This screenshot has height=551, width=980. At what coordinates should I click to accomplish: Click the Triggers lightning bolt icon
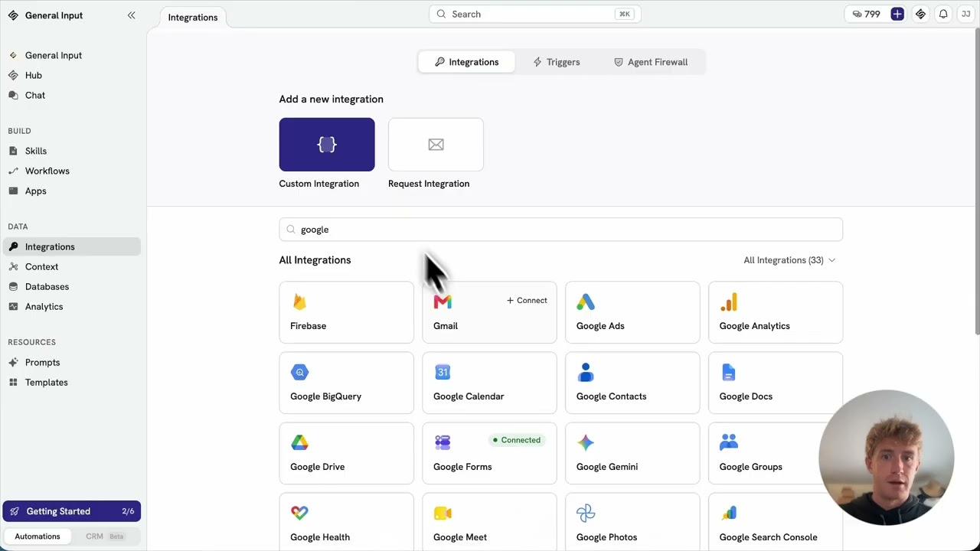pyautogui.click(x=537, y=62)
